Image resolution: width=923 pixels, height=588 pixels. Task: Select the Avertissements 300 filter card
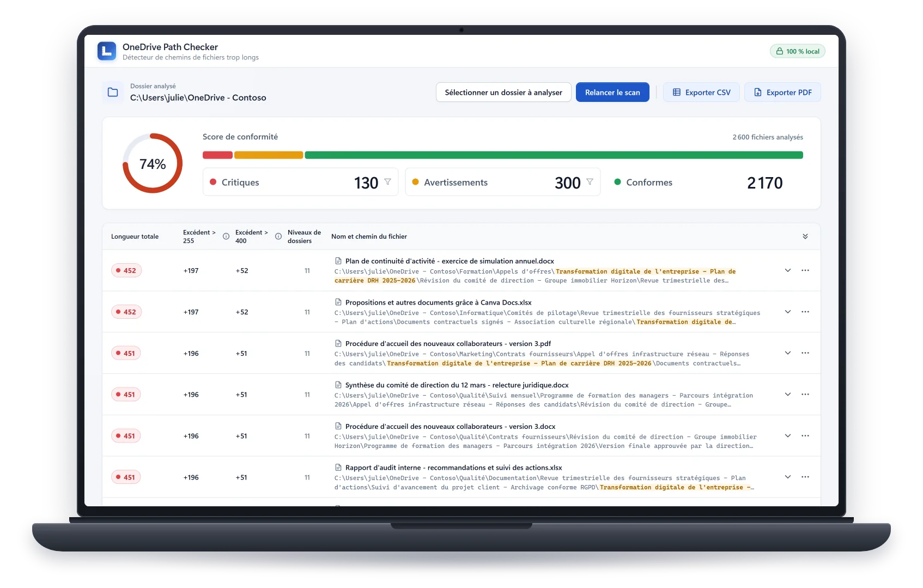pos(502,182)
